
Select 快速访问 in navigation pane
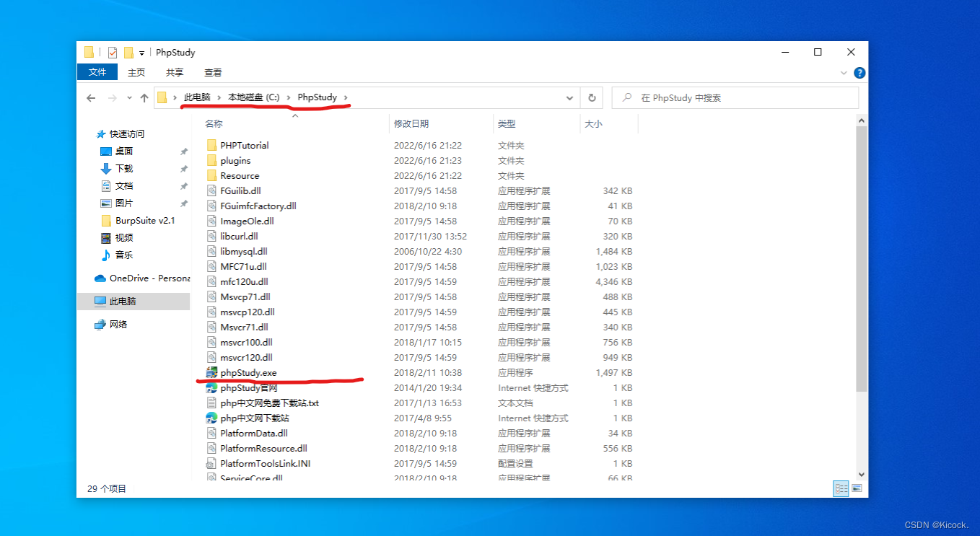pyautogui.click(x=126, y=134)
